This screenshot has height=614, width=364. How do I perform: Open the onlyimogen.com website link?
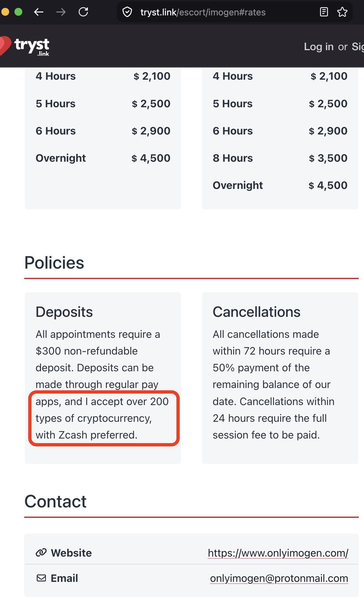pyautogui.click(x=278, y=553)
